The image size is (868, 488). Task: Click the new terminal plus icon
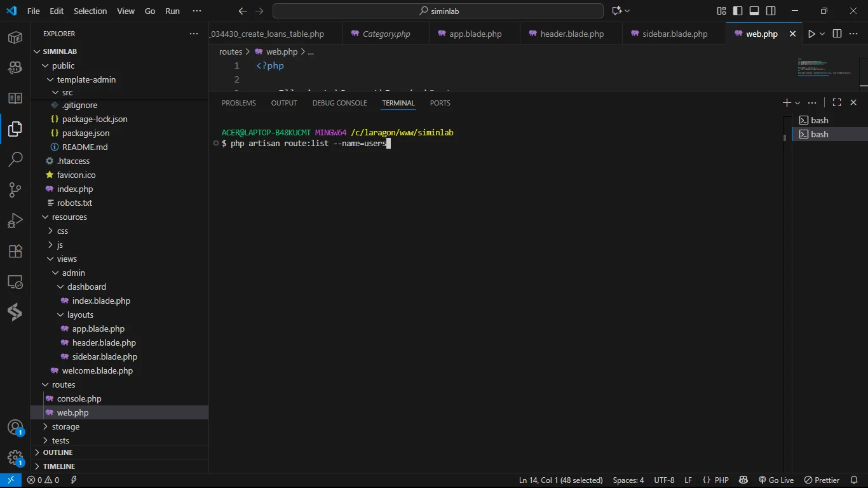tap(787, 103)
